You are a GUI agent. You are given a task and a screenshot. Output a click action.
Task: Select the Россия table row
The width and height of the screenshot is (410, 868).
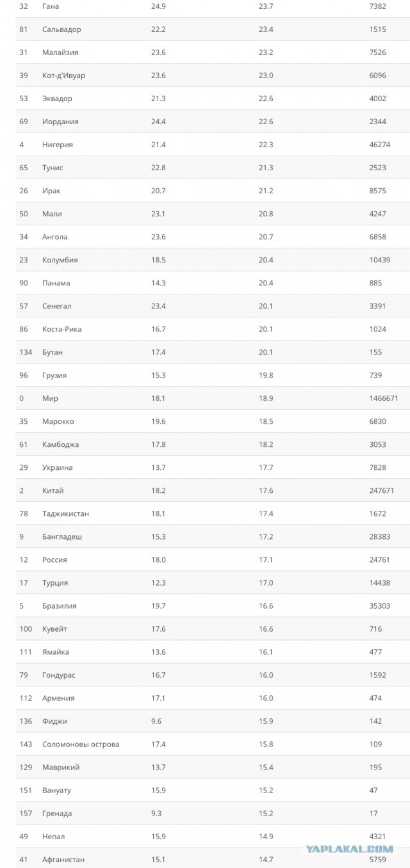coord(213,559)
